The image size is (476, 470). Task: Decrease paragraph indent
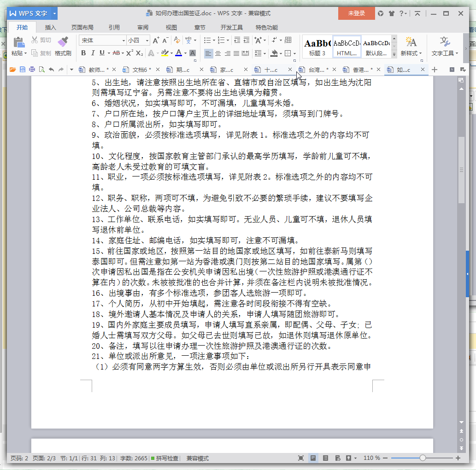click(x=237, y=40)
